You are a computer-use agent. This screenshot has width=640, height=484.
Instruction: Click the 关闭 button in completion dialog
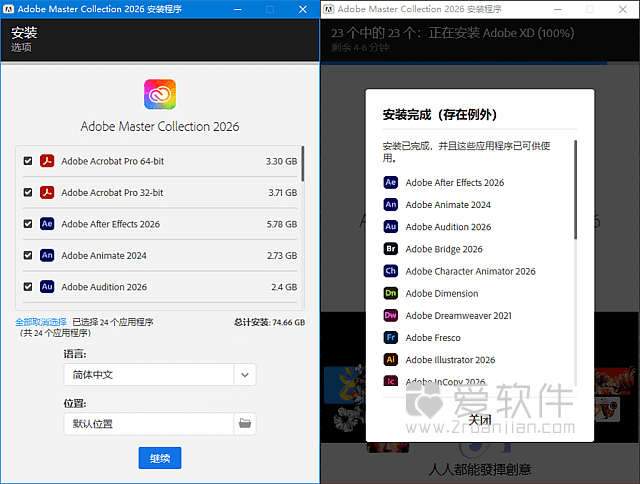[x=480, y=420]
